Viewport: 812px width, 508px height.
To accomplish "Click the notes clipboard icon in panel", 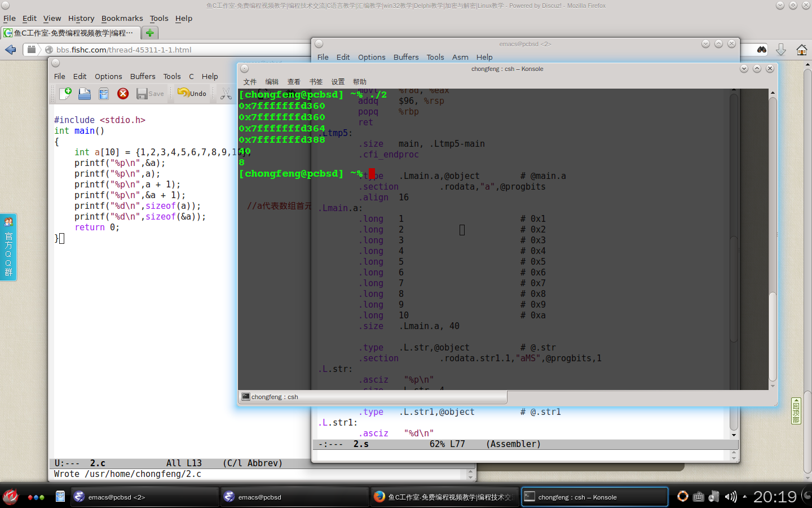I will (x=60, y=497).
